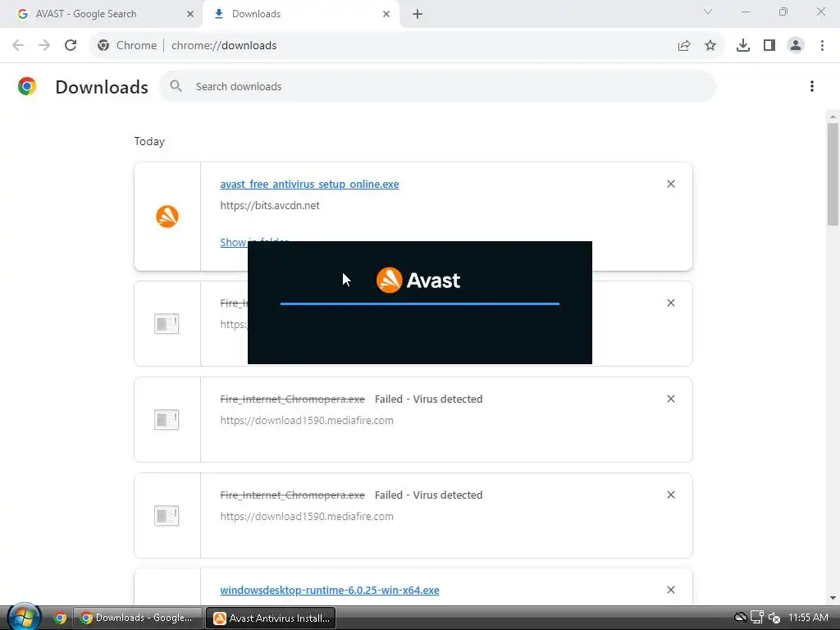The image size is (840, 630).
Task: Click file icon of the third Fire_Internet_Chromopera.exe entry
Action: [167, 515]
